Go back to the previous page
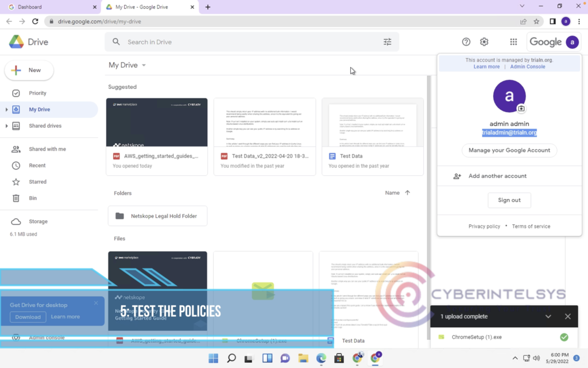The width and height of the screenshot is (588, 368). (x=9, y=21)
